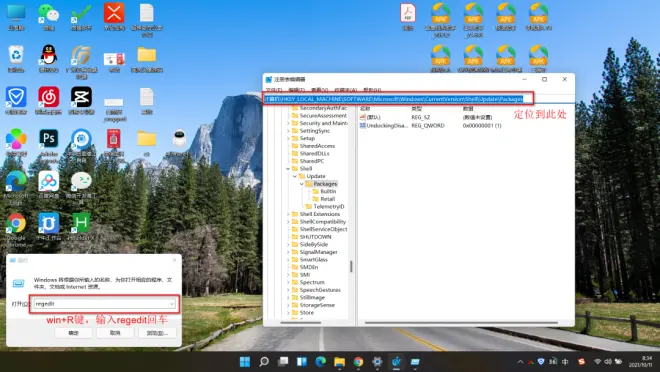
Task: Collapse the Update registry key
Action: (x=295, y=176)
